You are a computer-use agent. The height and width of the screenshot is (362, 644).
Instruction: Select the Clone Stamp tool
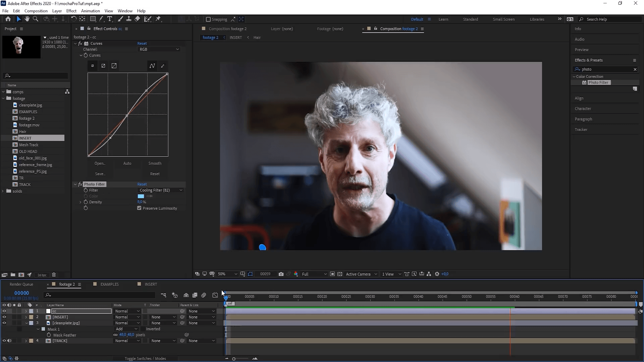(128, 19)
